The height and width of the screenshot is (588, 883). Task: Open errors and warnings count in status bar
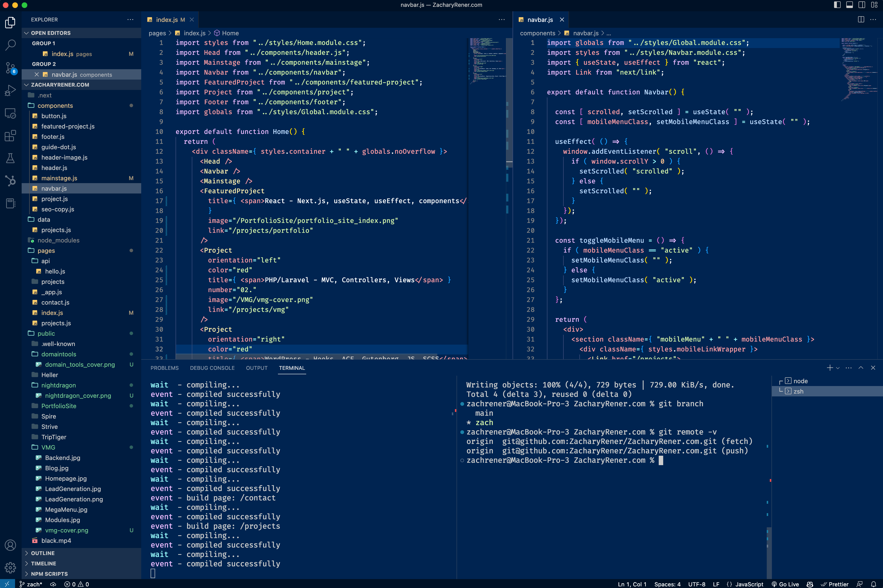[76, 584]
